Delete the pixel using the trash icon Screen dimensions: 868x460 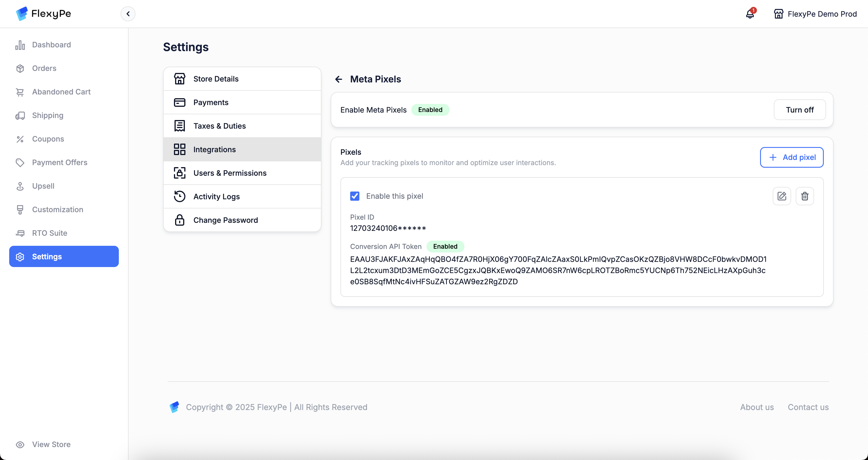click(804, 196)
